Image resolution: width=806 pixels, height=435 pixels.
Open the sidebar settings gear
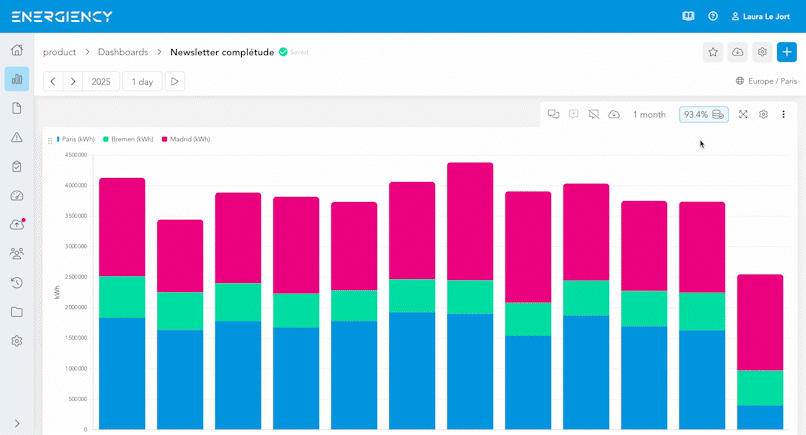(17, 341)
